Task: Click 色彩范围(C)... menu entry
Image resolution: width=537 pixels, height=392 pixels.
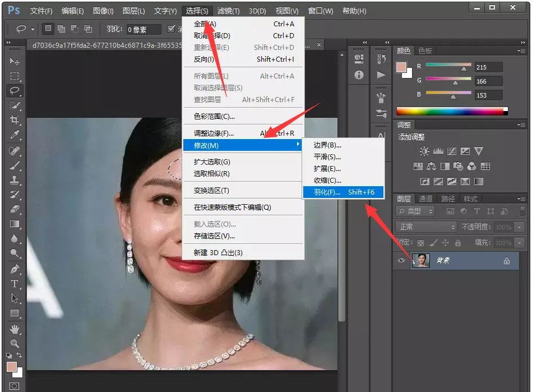Action: pyautogui.click(x=214, y=117)
